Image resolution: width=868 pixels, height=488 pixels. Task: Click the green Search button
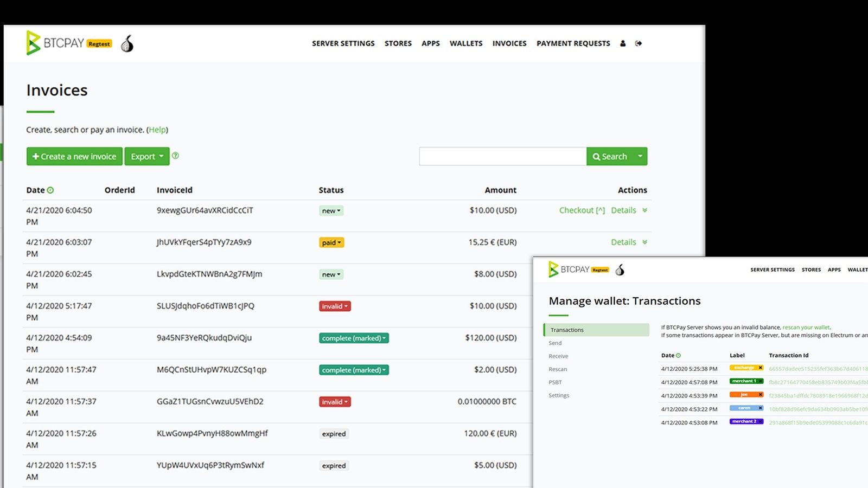pos(610,156)
